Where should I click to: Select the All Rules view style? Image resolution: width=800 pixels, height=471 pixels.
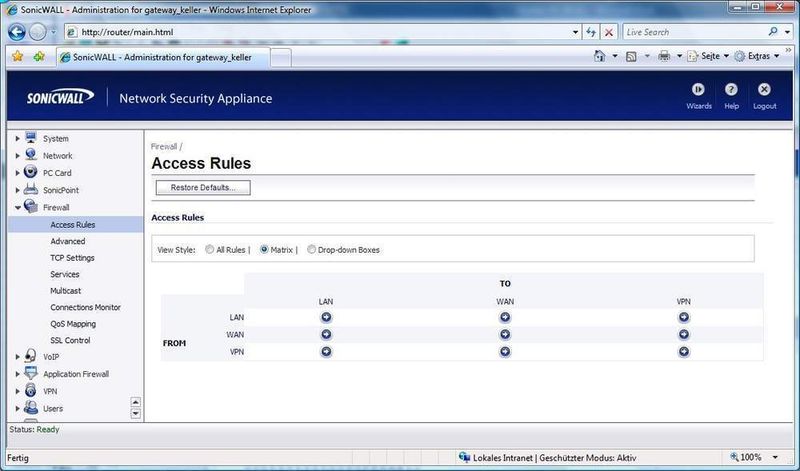pos(210,250)
